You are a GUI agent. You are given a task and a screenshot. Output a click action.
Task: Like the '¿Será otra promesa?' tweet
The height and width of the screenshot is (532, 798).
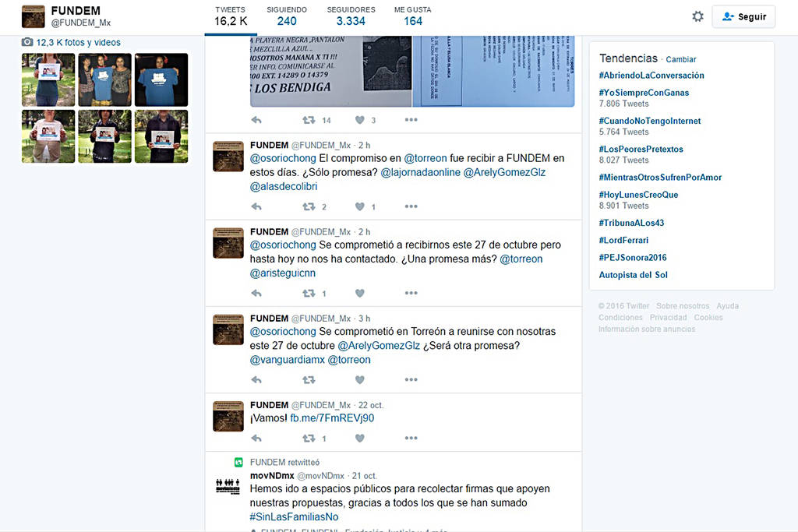tap(359, 380)
